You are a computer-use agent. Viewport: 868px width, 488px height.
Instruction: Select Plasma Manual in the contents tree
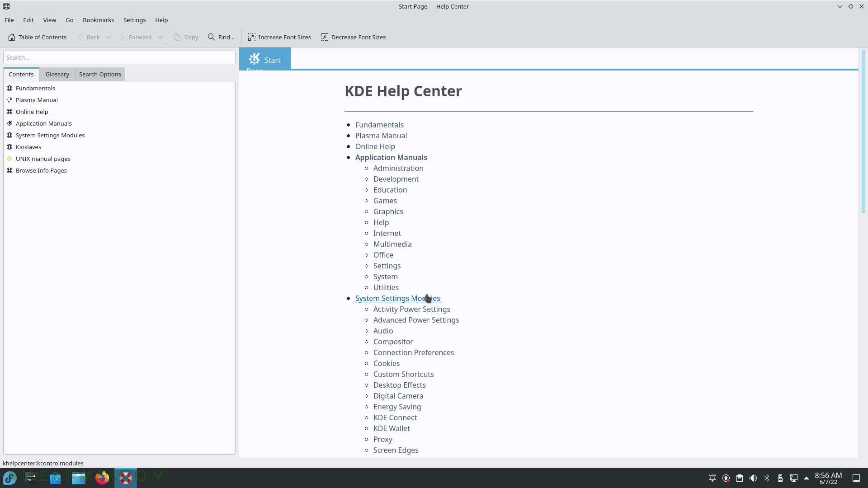click(37, 100)
